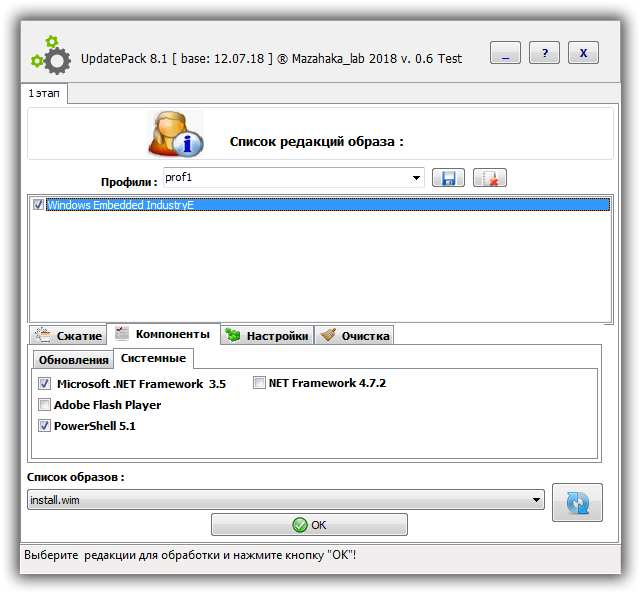
Task: Uncheck Windows Embedded IndustryE edition
Action: (x=38, y=205)
